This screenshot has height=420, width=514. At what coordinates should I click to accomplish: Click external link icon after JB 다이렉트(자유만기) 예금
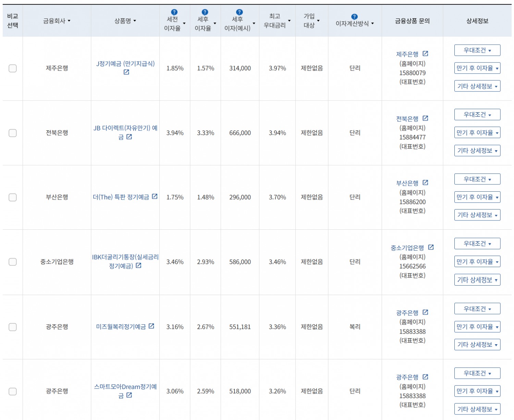129,137
